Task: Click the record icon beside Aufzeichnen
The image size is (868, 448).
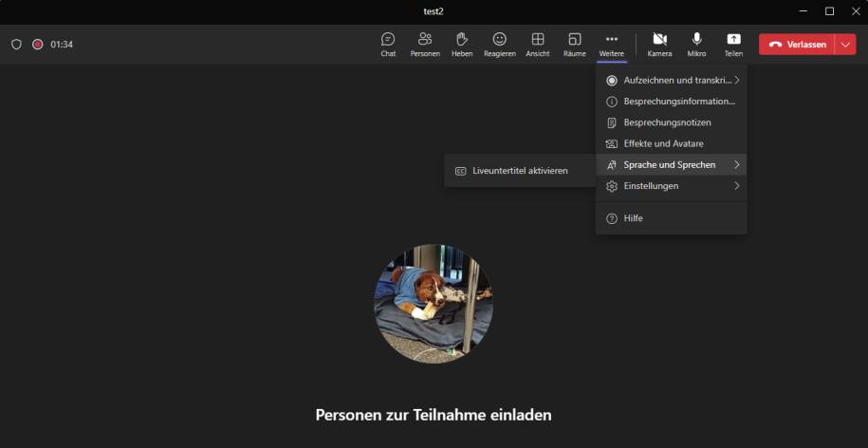Action: (612, 81)
